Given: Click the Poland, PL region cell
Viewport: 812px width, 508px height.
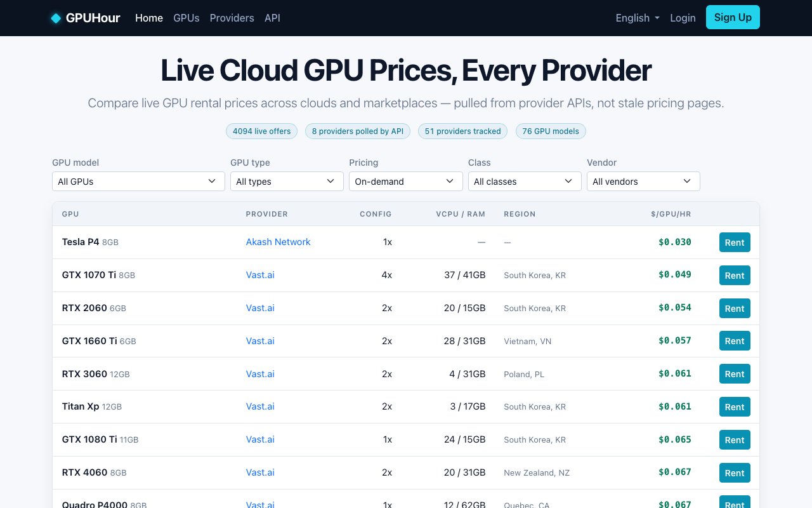Looking at the screenshot, I should 524,375.
